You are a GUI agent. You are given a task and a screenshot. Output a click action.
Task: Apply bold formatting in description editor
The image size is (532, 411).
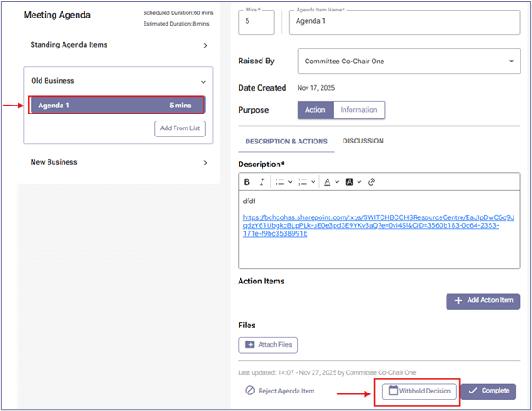[248, 182]
